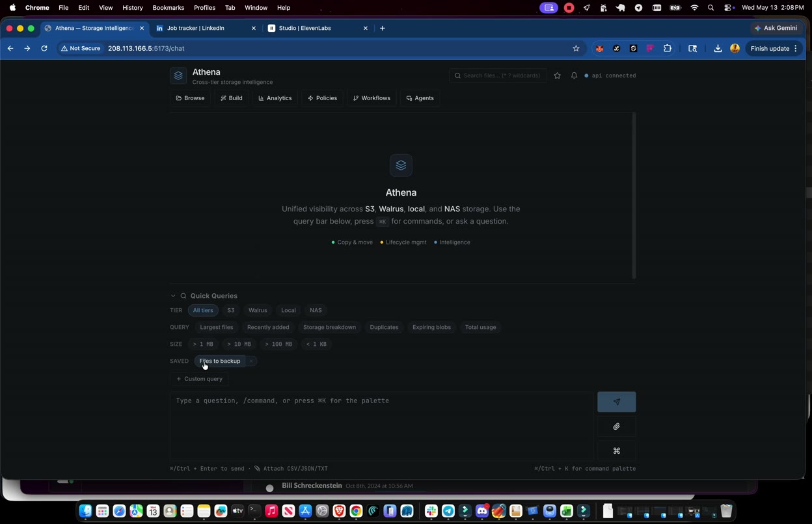This screenshot has height=524, width=812.
Task: Select the S3 tier filter
Action: [x=231, y=311]
